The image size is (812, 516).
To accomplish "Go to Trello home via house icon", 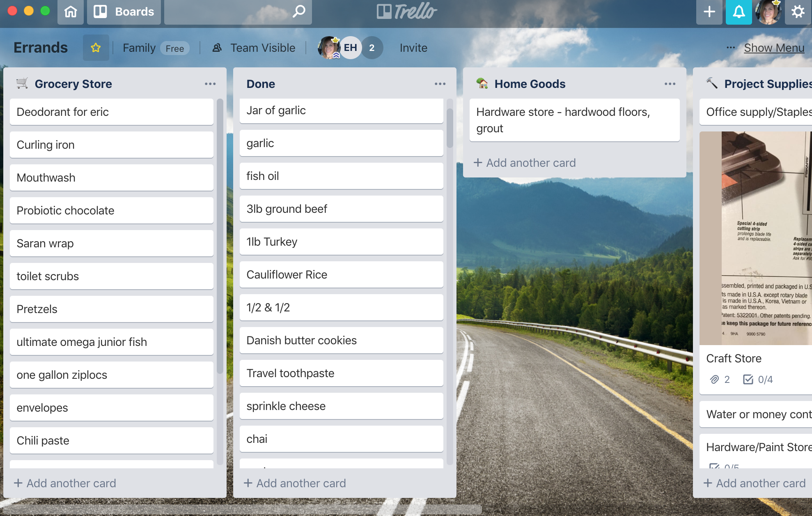I will coord(71,12).
